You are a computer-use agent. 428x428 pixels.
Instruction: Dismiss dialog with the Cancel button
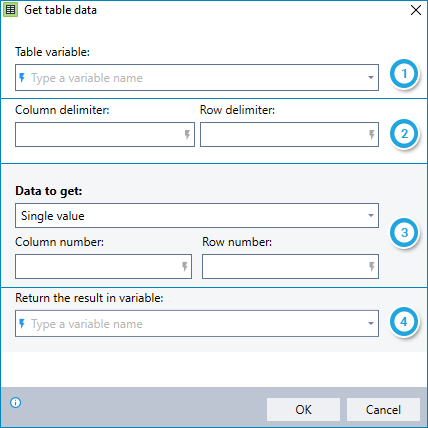click(383, 409)
